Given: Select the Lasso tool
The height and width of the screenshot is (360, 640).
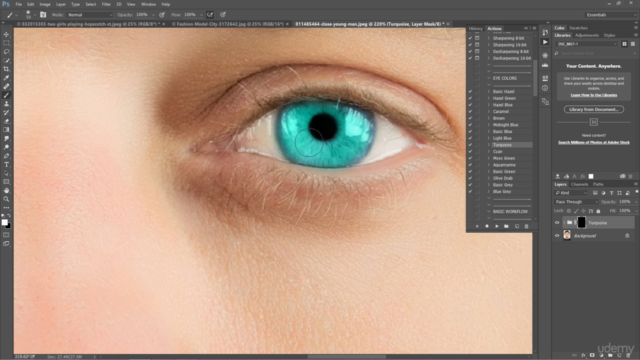Looking at the screenshot, I should tap(6, 52).
